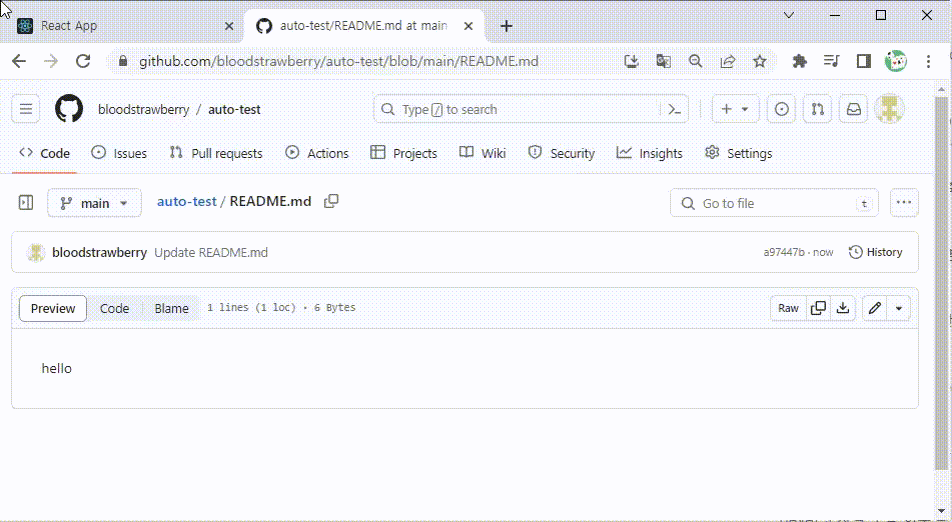Select the Preview view toggle
Viewport: 952px width, 522px height.
point(53,308)
